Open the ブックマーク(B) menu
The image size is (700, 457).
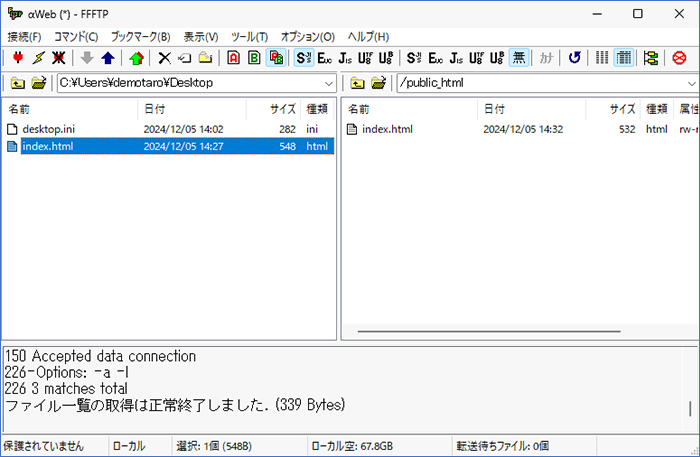tap(140, 36)
